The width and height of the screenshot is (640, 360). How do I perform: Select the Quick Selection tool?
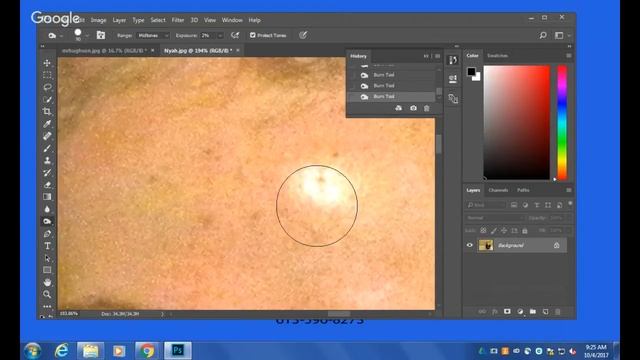[x=47, y=100]
